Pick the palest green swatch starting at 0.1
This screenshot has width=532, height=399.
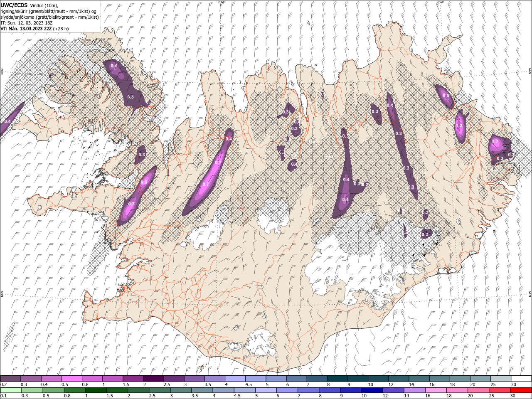point(11,390)
